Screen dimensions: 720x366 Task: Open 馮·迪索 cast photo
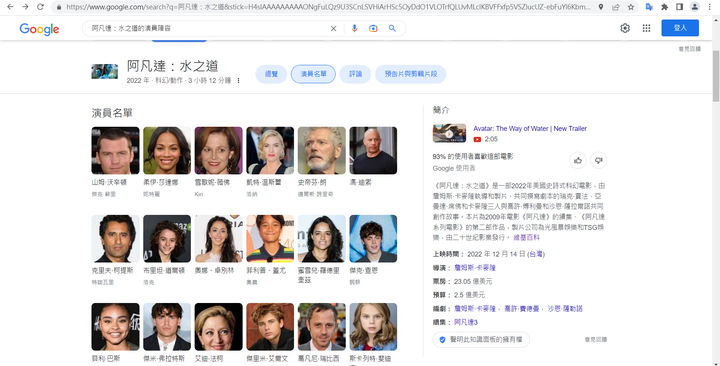pos(373,151)
